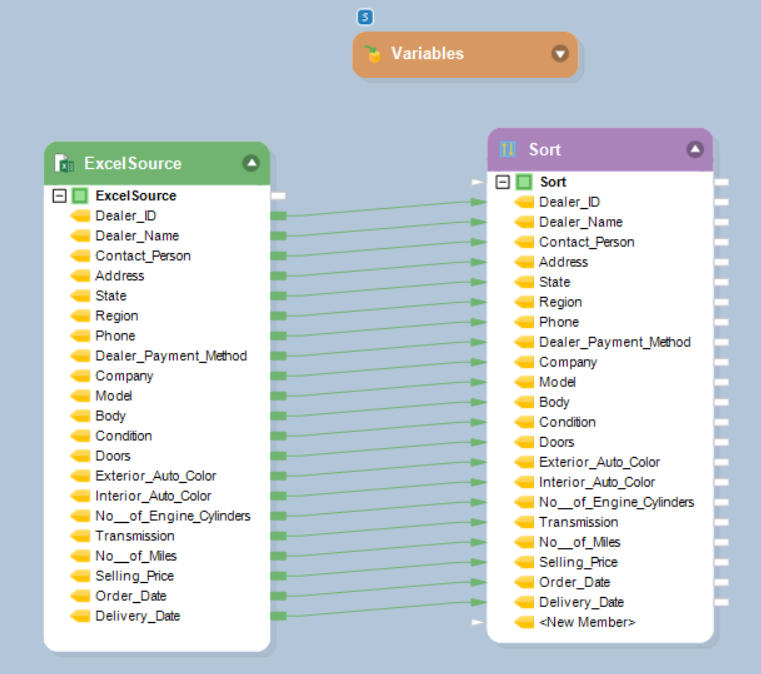The image size is (761, 674).
Task: Click the Selling_Price field icon in Sort
Action: 524,562
